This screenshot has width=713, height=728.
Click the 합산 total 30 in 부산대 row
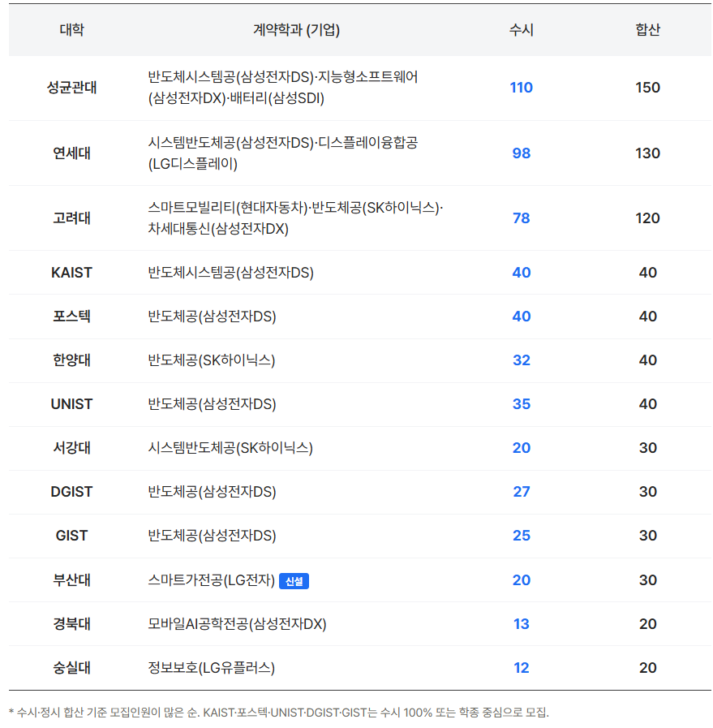(647, 580)
